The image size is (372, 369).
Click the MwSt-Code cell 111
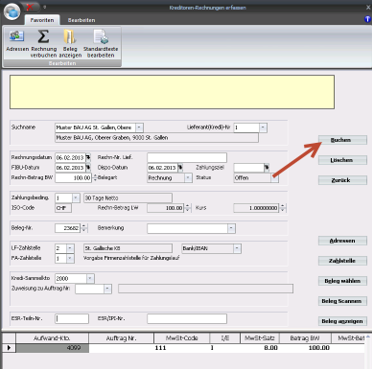tap(182, 348)
